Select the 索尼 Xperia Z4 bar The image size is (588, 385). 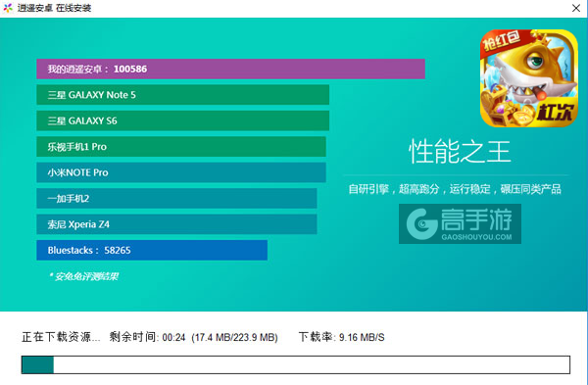pos(176,224)
